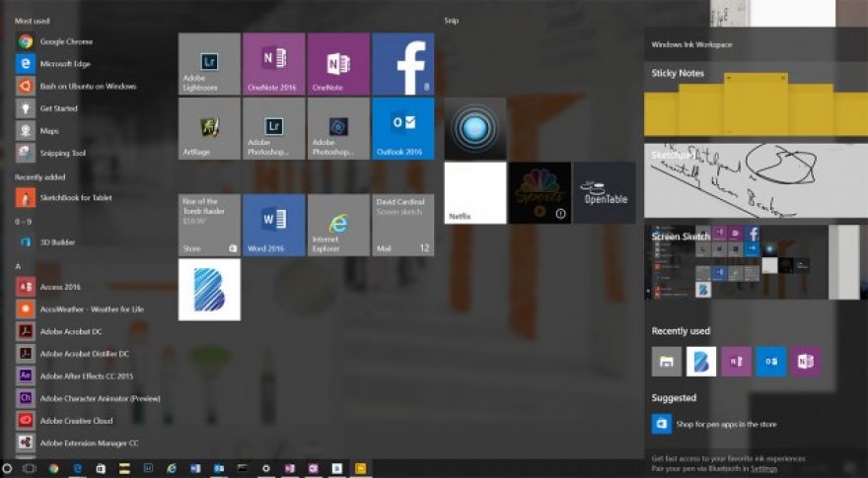
Task: Open the Store icon on the taskbar
Action: (x=101, y=468)
